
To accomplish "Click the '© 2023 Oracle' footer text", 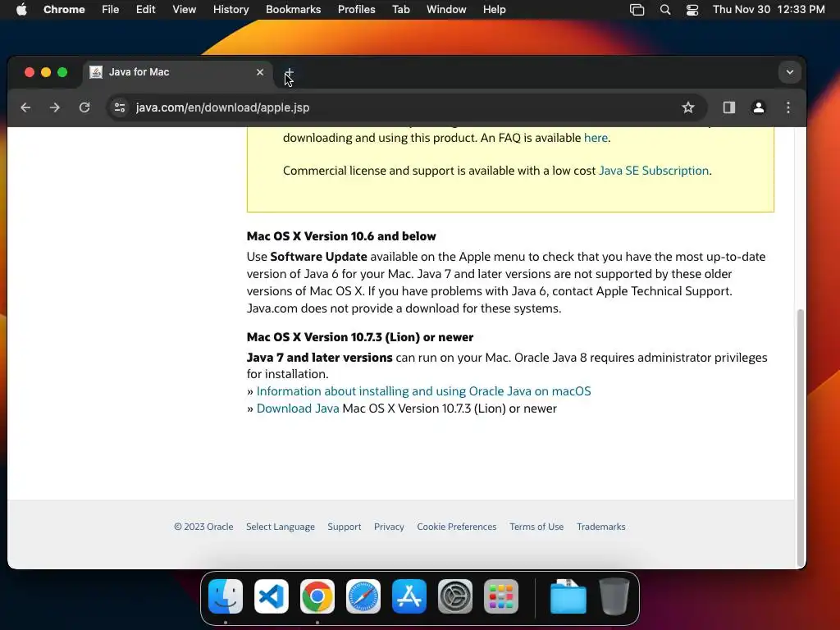I will click(x=203, y=527).
